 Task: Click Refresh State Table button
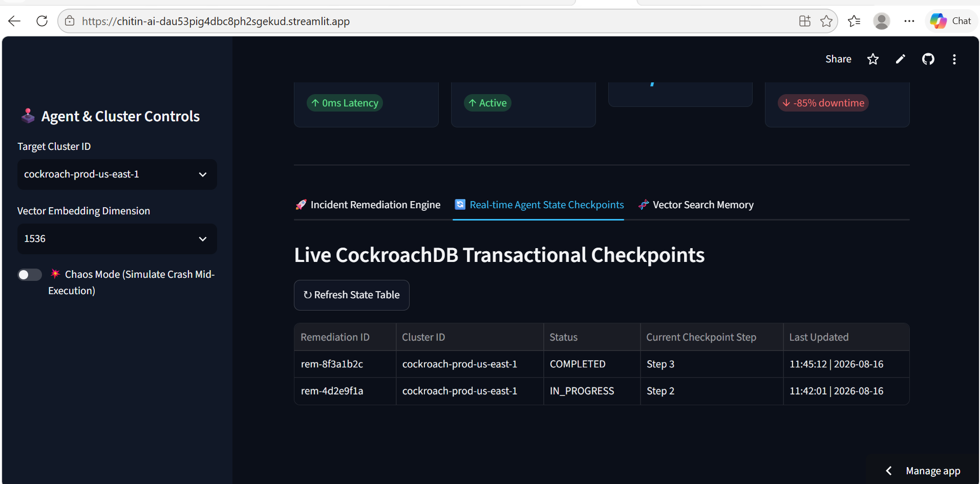pyautogui.click(x=352, y=295)
